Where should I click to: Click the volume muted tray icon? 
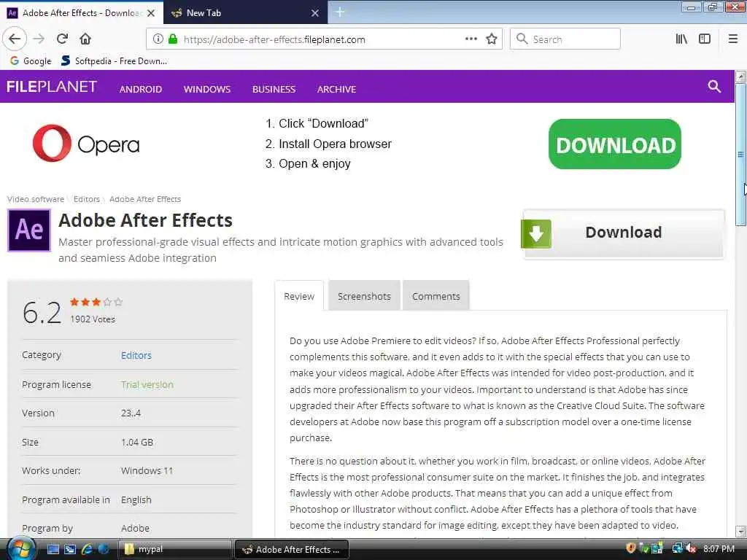690,548
